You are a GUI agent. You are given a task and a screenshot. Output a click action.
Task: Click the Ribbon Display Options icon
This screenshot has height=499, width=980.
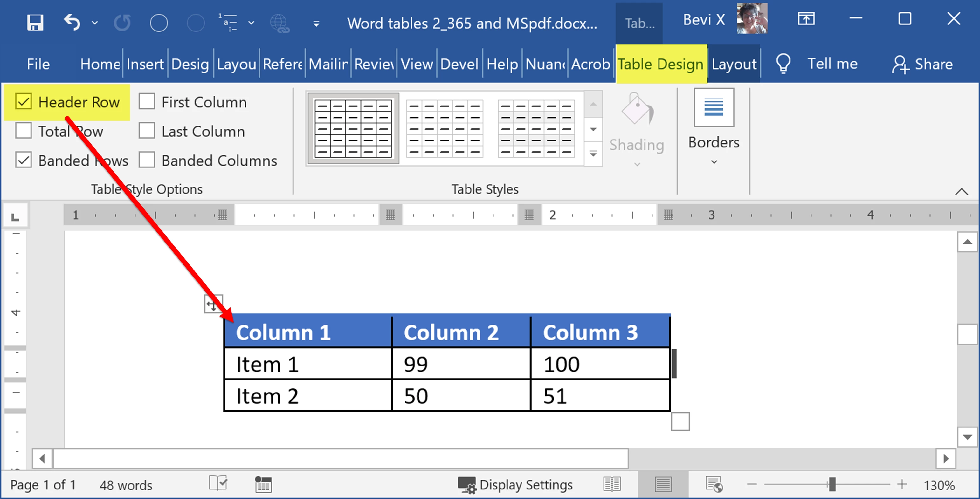(x=806, y=19)
